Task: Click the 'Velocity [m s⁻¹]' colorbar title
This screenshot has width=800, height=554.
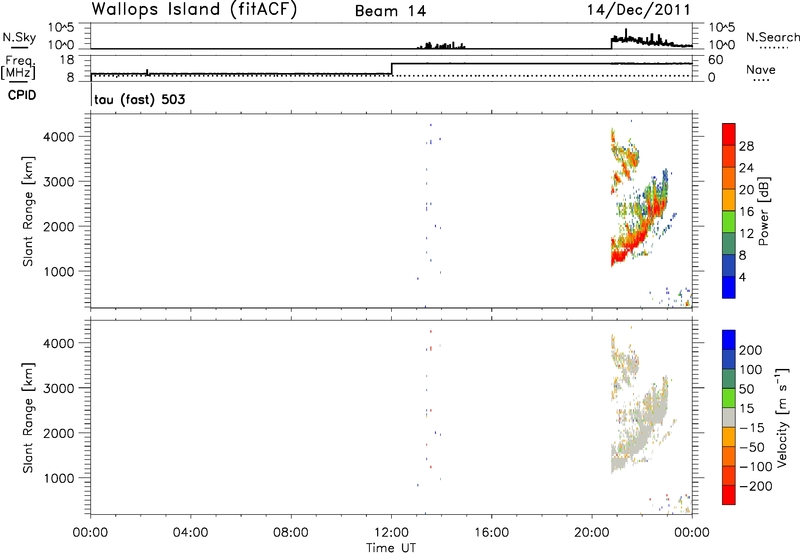Action: click(x=782, y=417)
